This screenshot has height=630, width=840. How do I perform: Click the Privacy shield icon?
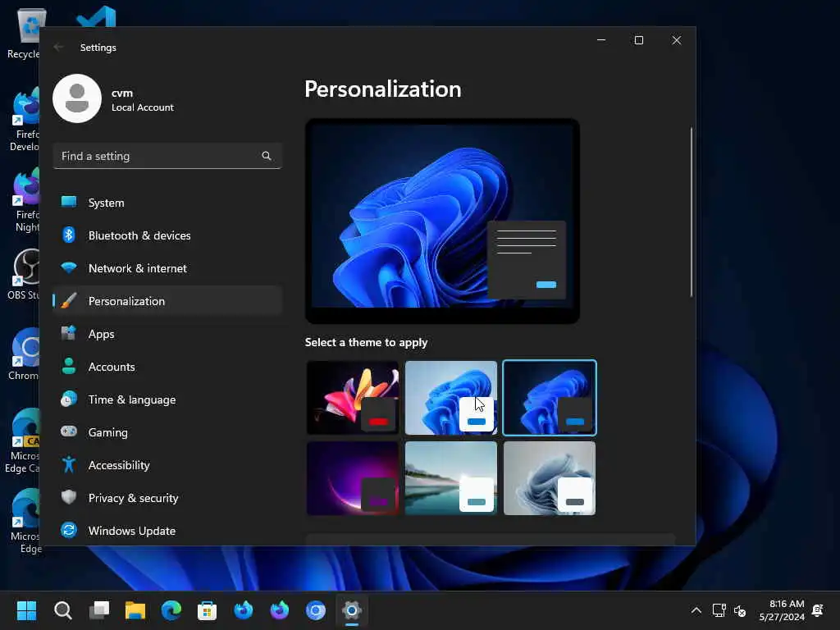point(69,497)
